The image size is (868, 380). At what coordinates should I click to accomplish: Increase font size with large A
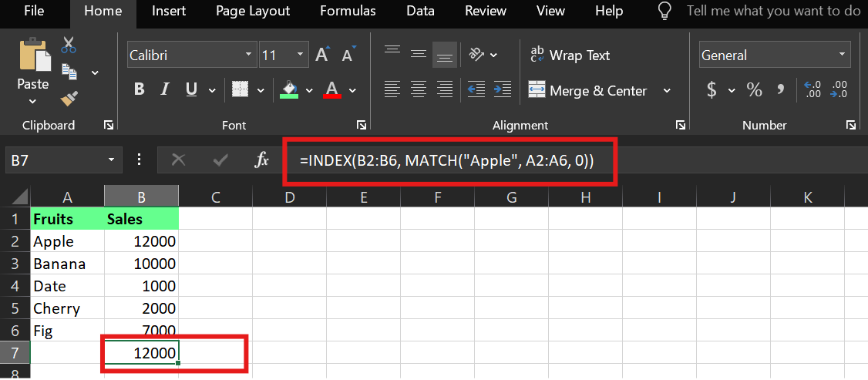pos(323,54)
